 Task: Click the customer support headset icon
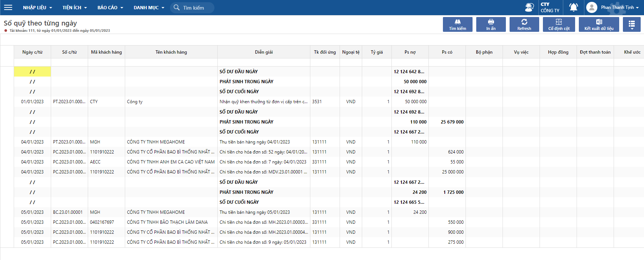pyautogui.click(x=529, y=7)
